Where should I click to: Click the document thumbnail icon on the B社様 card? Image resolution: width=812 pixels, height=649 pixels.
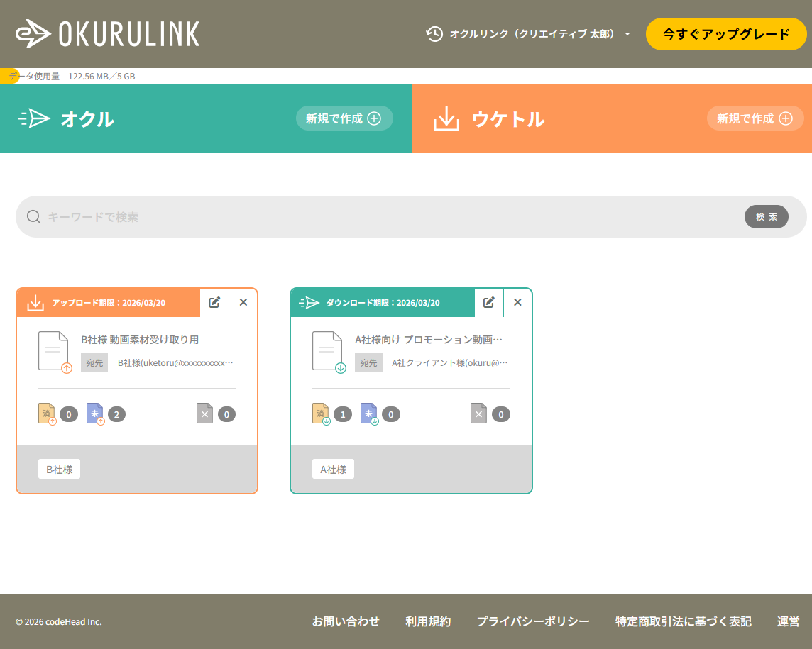[54, 350]
